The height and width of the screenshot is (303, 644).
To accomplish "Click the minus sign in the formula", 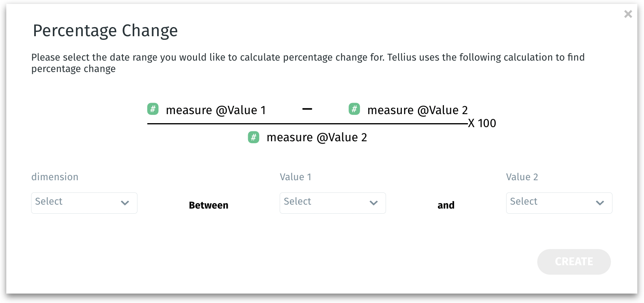I will pos(307,109).
